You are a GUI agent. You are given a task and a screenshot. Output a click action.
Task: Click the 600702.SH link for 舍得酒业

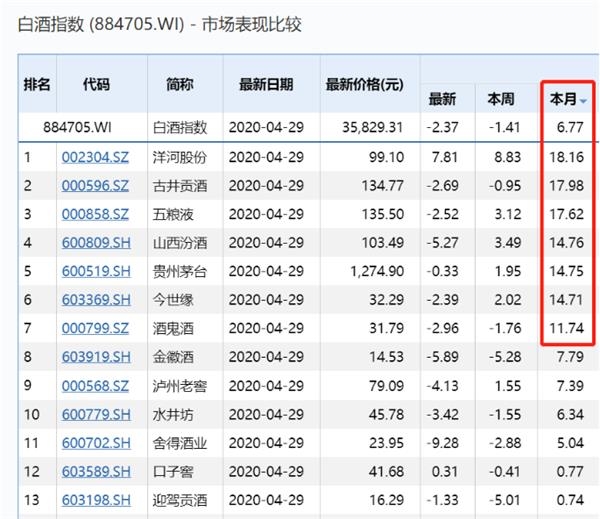coord(96,441)
